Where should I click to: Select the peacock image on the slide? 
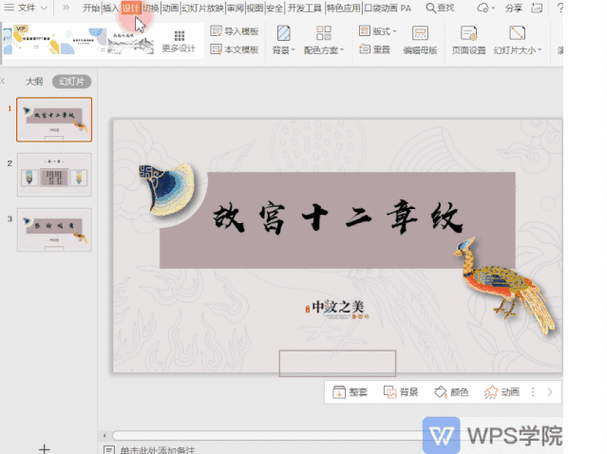pos(504,286)
